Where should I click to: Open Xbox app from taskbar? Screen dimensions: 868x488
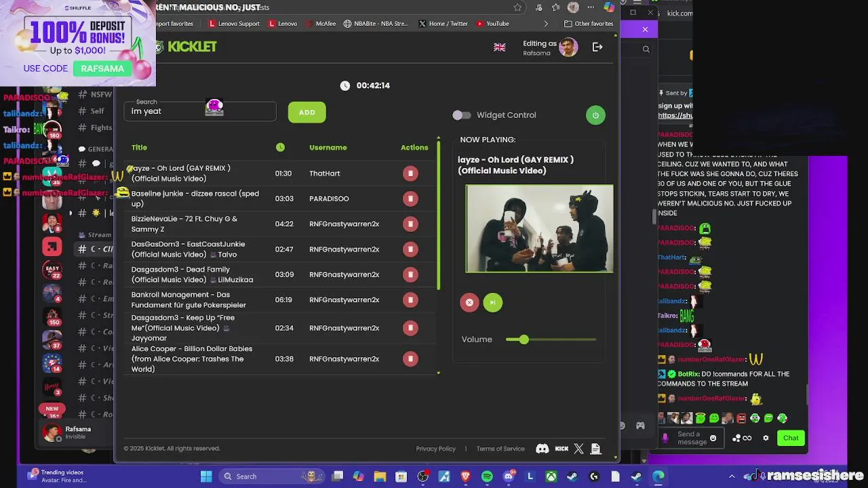(x=552, y=476)
